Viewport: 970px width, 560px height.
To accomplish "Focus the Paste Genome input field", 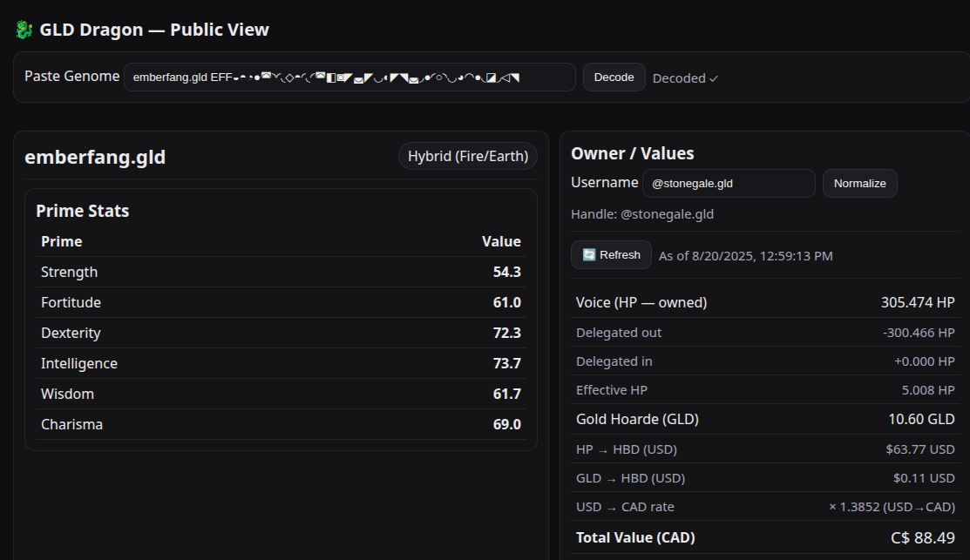I will [x=349, y=78].
